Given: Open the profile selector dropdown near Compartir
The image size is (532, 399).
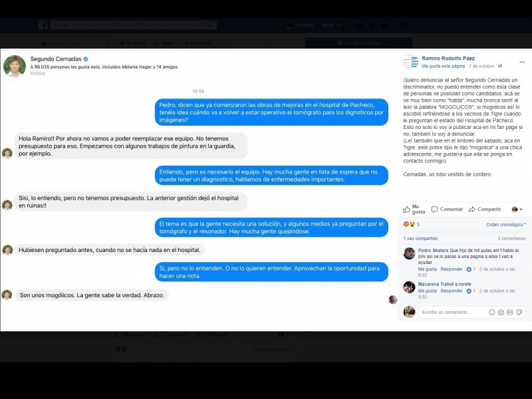Looking at the screenshot, I should [x=517, y=209].
